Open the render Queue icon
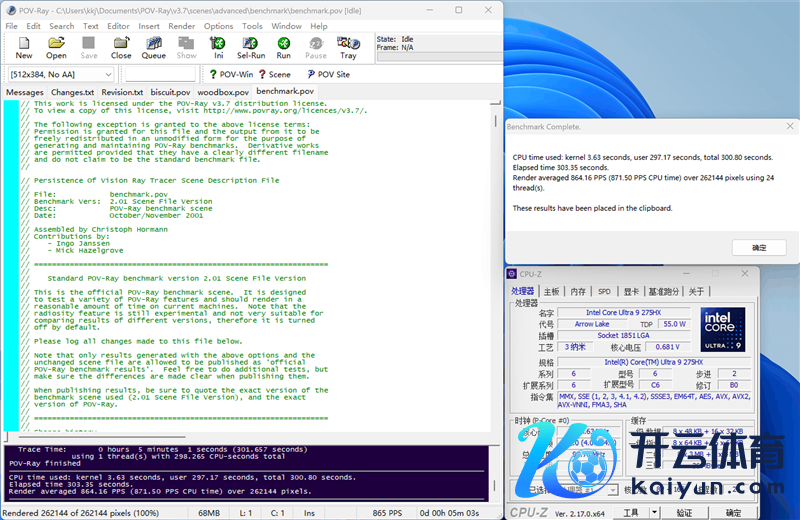The image size is (800, 520). (x=154, y=46)
